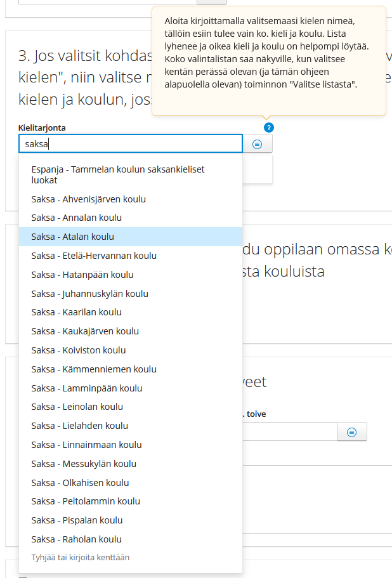The height and width of the screenshot is (578, 392).
Task: Select Saksa - Linnainmaan koulu
Action: (86, 445)
